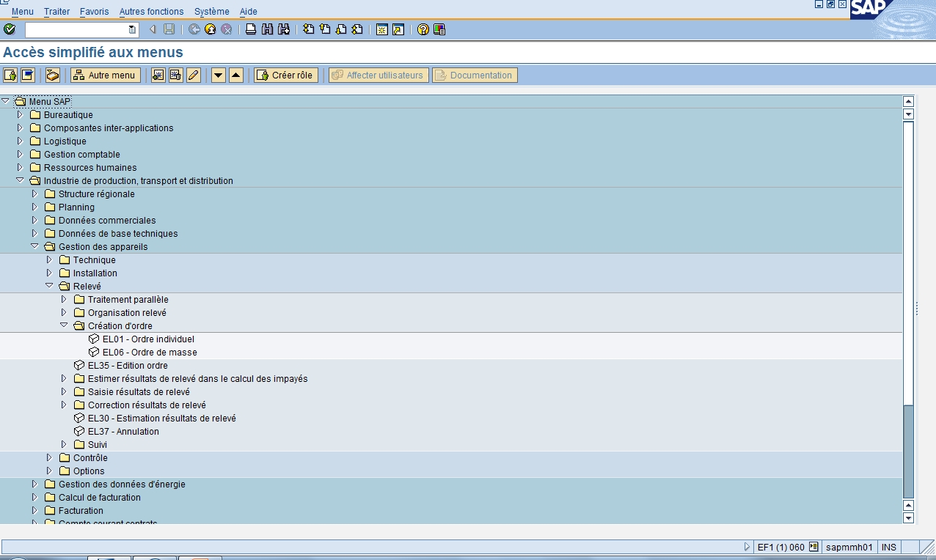Toggle the INS insert mode indicator

pyautogui.click(x=888, y=547)
